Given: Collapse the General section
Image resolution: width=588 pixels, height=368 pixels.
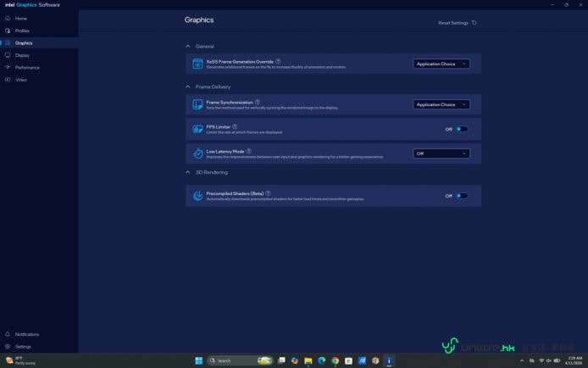Looking at the screenshot, I should point(188,46).
